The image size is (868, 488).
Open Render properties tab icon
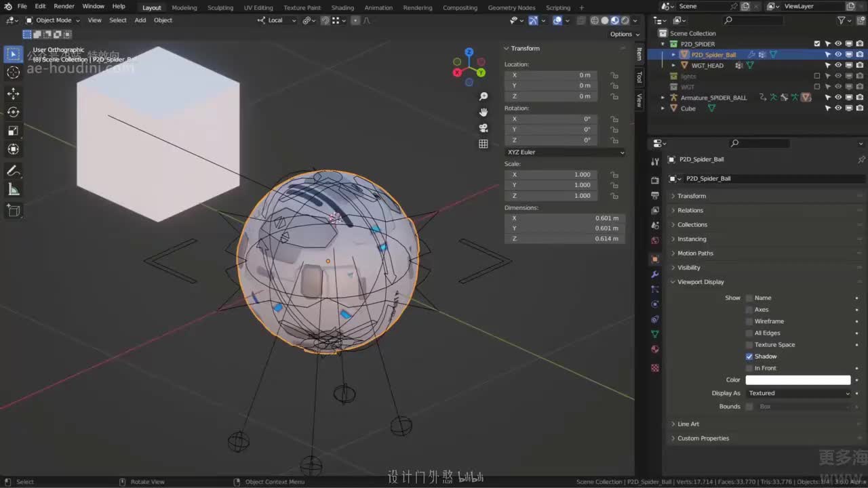tap(655, 180)
